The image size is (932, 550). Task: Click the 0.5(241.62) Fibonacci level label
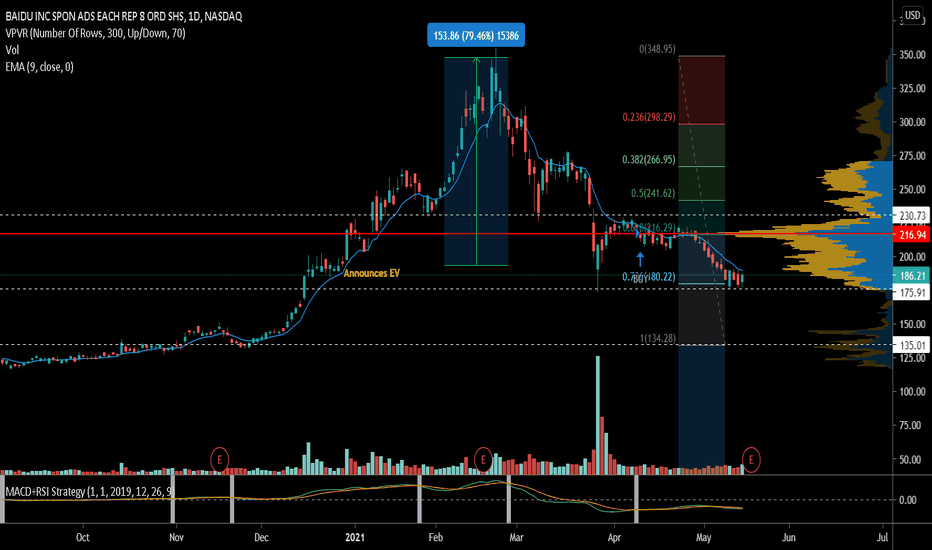(x=653, y=193)
